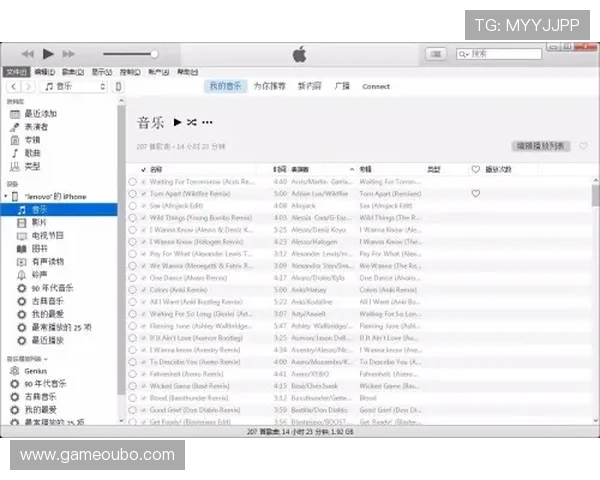Click the search field in iTunes toolbar
This screenshot has height=480, width=600.
(499, 54)
